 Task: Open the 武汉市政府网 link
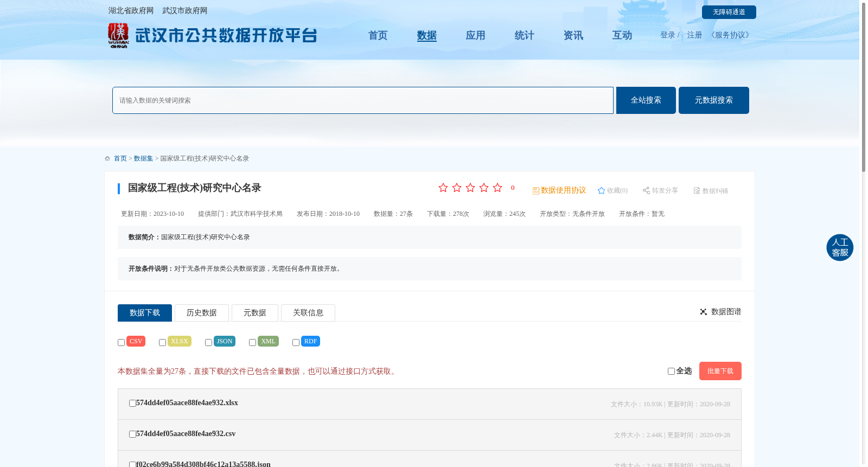coord(185,11)
